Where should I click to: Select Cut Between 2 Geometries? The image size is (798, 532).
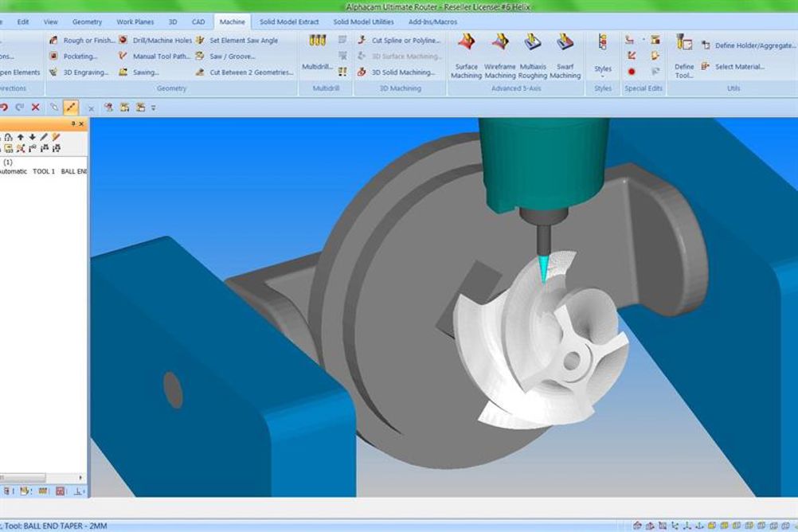[244, 72]
